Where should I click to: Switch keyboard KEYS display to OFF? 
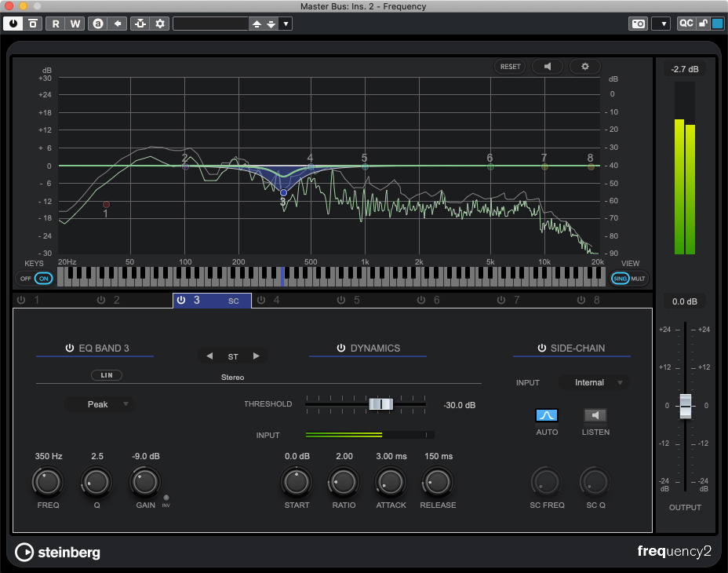(25, 278)
